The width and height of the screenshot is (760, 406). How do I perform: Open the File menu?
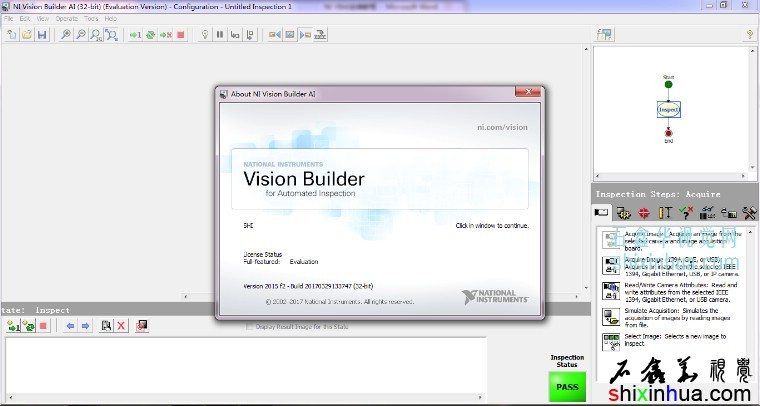coord(8,18)
